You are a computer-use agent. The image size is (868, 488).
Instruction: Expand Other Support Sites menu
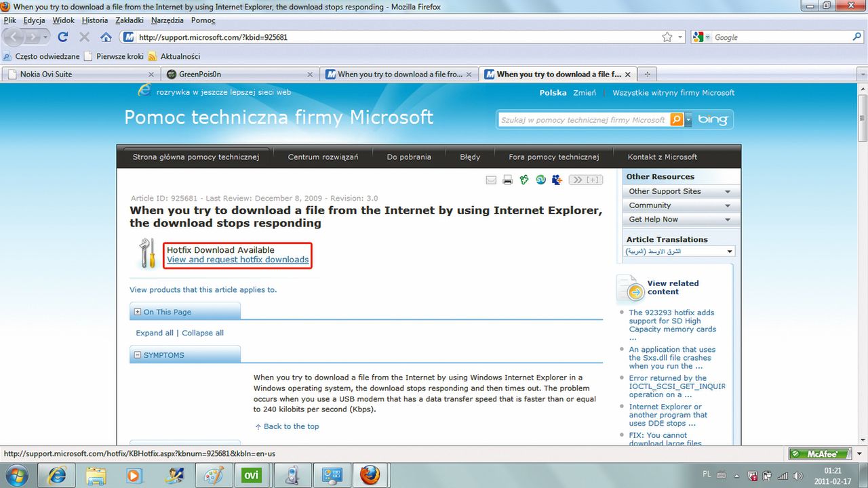[681, 191]
